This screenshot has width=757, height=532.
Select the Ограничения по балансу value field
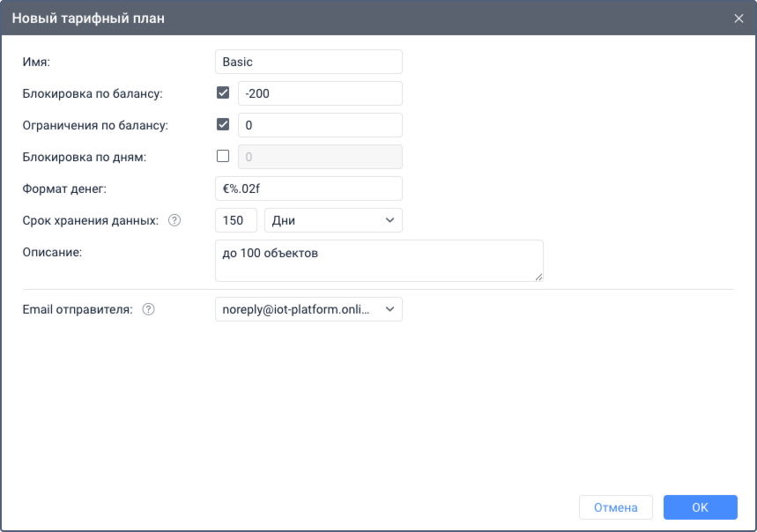[320, 125]
